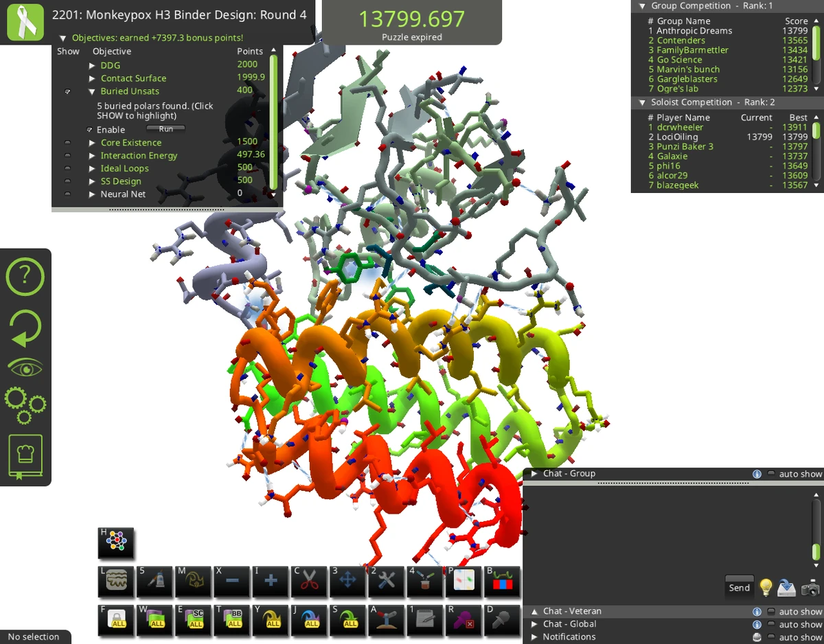Select the Shake All tool
824x644 pixels.
347,620
